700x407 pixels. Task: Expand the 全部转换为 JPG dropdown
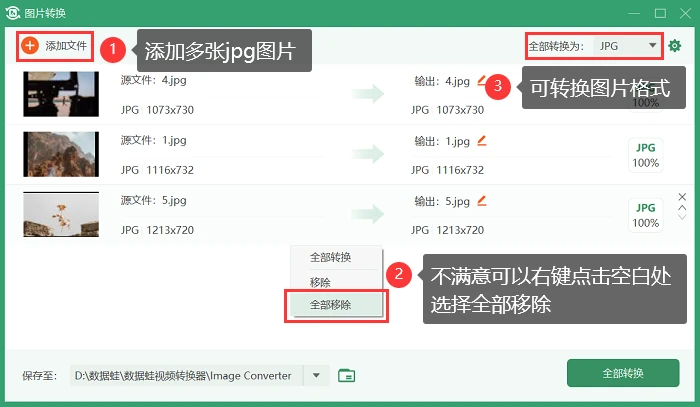[627, 46]
